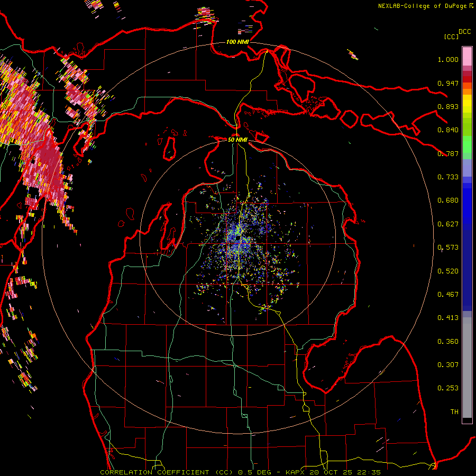
Task: Click the 0.733 legend value
Action: click(x=448, y=177)
